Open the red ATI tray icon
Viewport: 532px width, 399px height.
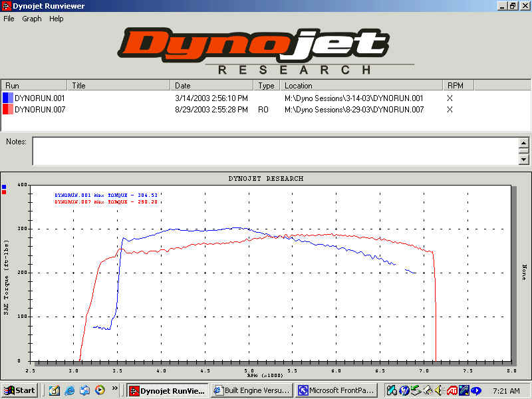pyautogui.click(x=452, y=391)
